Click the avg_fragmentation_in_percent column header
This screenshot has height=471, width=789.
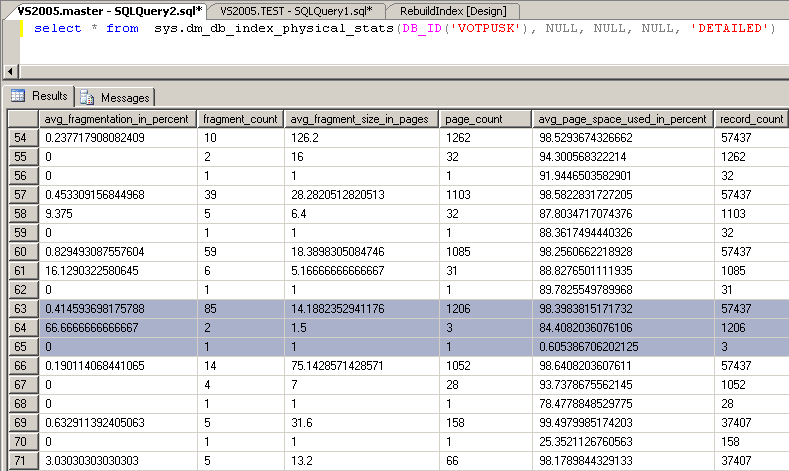pos(117,119)
